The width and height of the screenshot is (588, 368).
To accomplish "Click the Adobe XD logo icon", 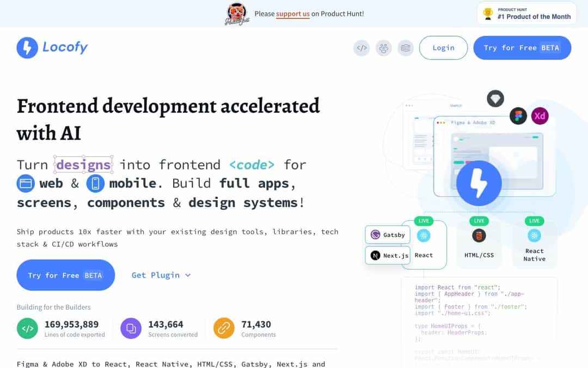I will (540, 116).
